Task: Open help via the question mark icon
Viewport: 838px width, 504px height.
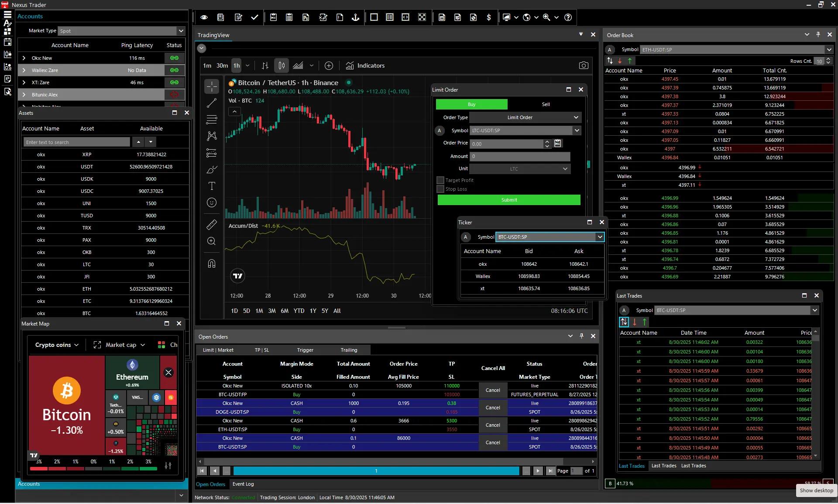Action: (568, 17)
